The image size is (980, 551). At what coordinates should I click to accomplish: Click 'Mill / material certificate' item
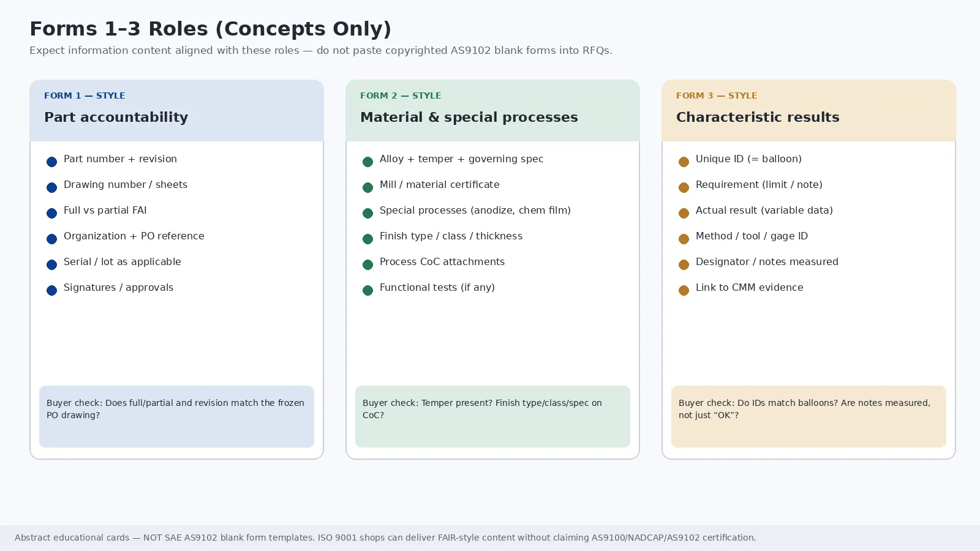(439, 184)
